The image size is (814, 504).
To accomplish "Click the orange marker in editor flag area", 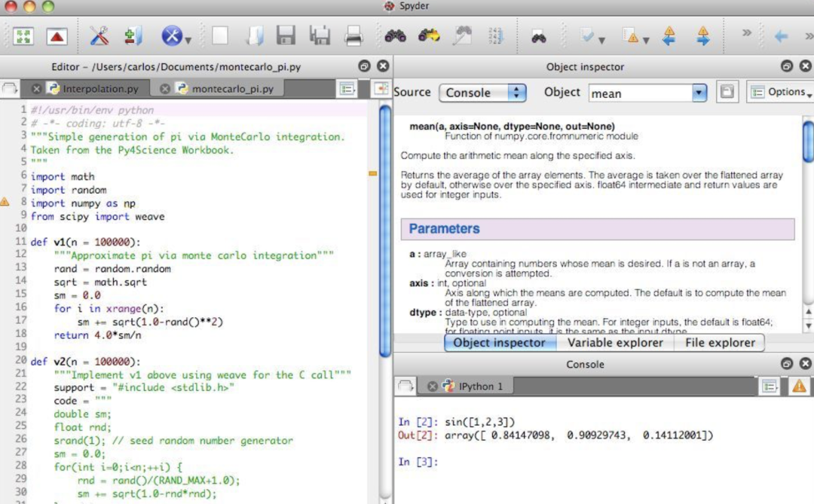I will coord(373,173).
